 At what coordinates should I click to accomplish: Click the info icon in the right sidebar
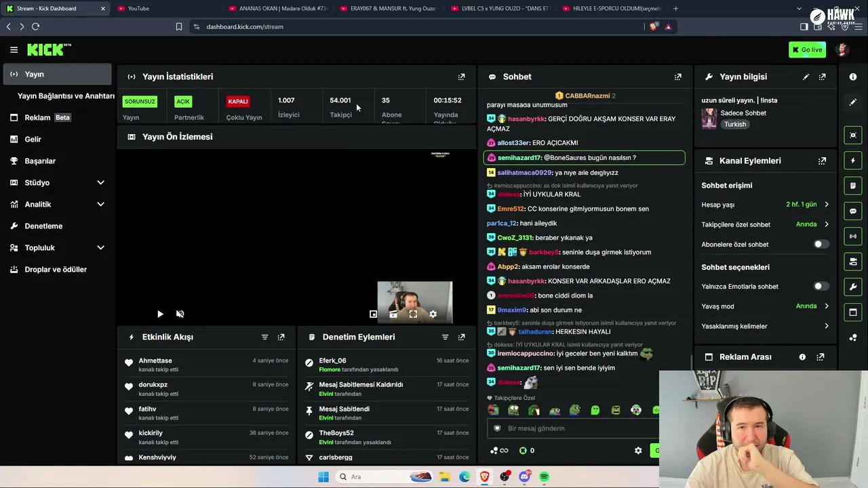[853, 77]
